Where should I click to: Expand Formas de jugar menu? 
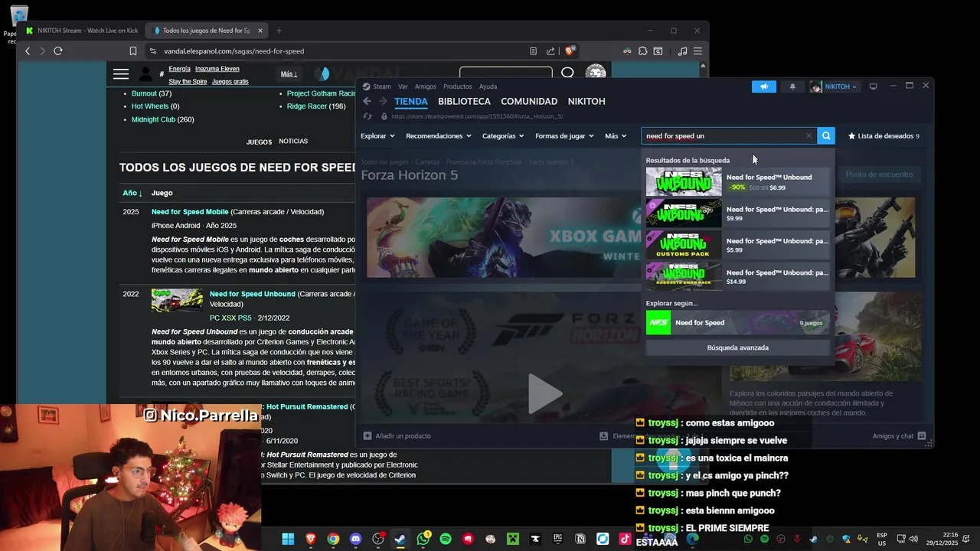(x=564, y=136)
